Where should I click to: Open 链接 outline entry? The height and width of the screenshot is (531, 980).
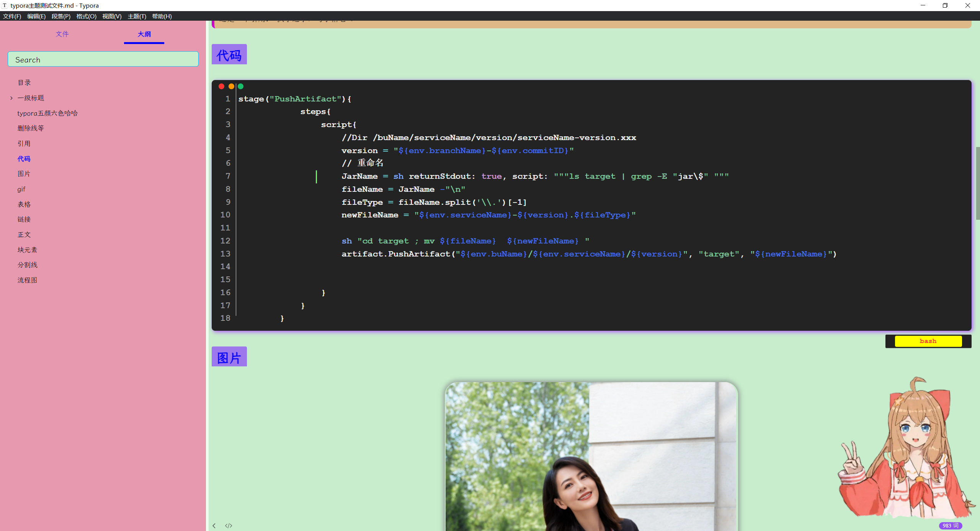[24, 219]
